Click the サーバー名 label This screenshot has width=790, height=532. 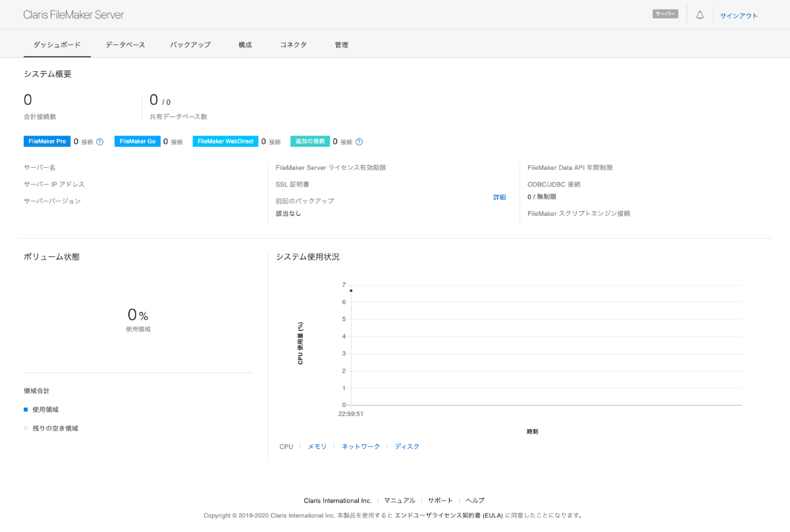pos(39,168)
